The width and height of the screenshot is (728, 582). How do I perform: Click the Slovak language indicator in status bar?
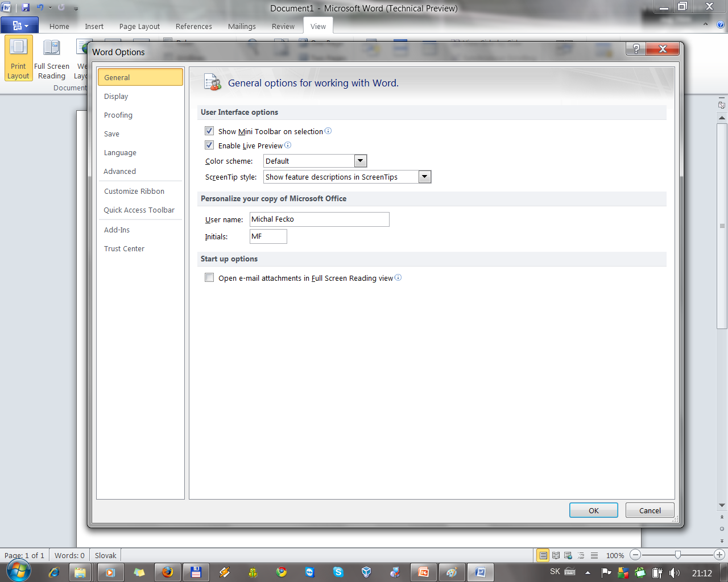[x=105, y=555]
